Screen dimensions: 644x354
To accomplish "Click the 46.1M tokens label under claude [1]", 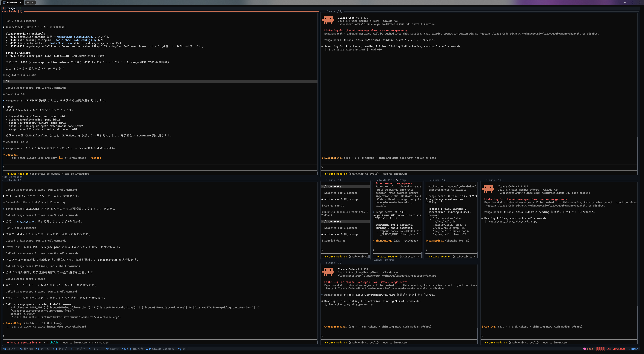I will (13, 177).
